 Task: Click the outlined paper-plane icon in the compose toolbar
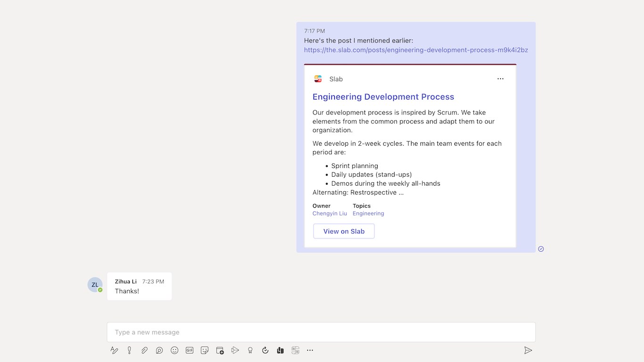pos(235,350)
